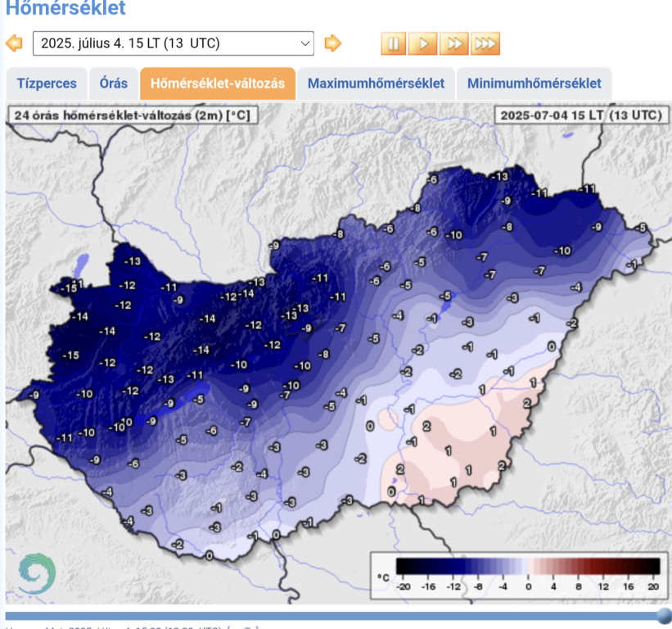Click the double-arrow fast forward button
The width and height of the screenshot is (672, 629).
(454, 43)
